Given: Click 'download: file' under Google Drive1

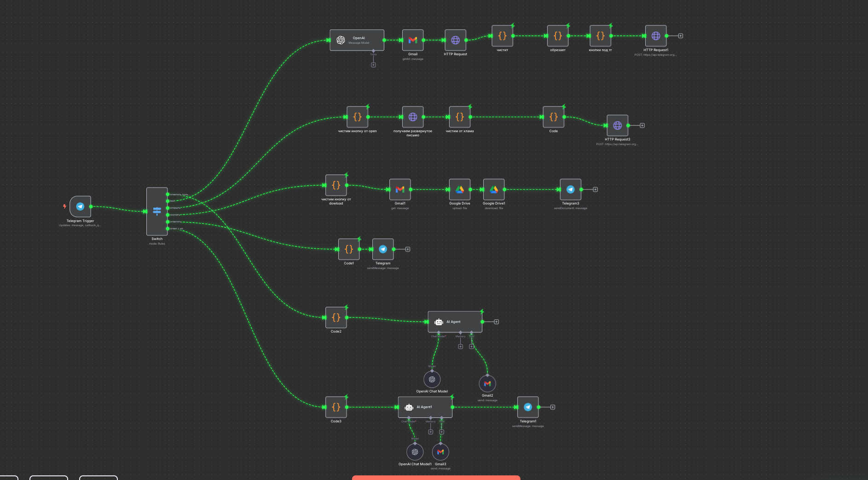Looking at the screenshot, I should tap(494, 208).
